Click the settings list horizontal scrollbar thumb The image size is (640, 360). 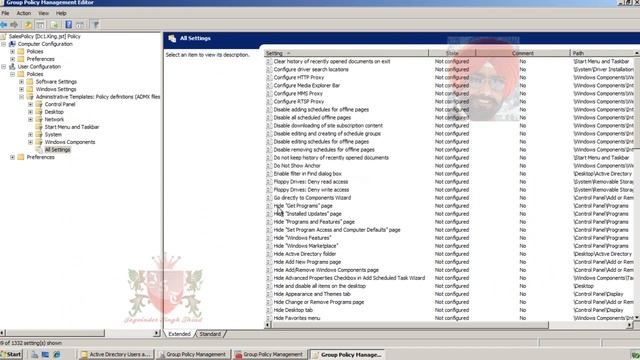tap(410, 325)
